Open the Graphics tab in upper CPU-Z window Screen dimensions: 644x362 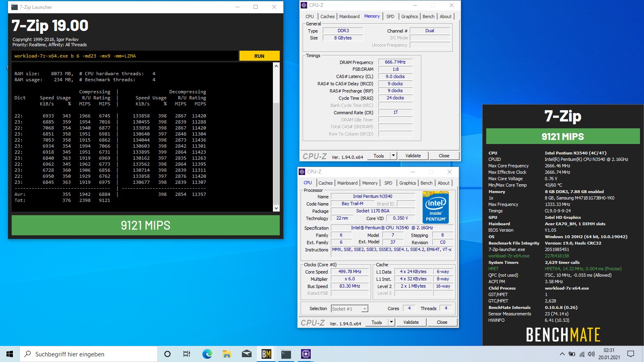pos(409,16)
